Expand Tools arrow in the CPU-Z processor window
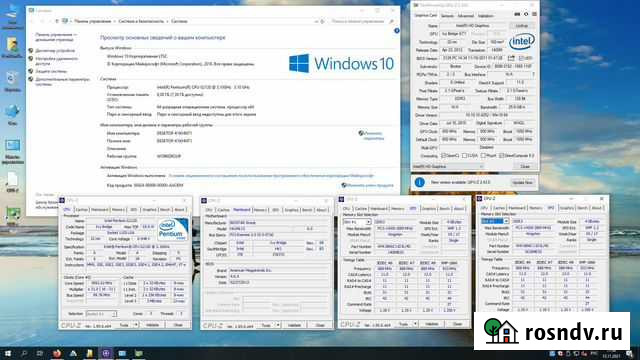 (136, 325)
